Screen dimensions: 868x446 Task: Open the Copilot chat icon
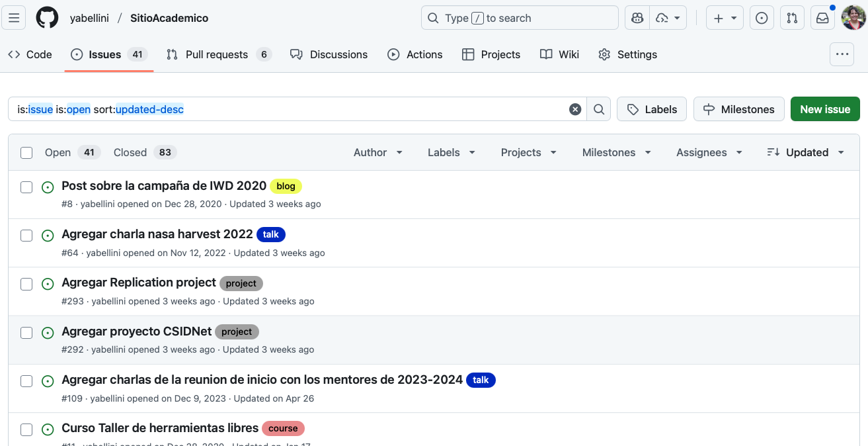click(x=637, y=18)
